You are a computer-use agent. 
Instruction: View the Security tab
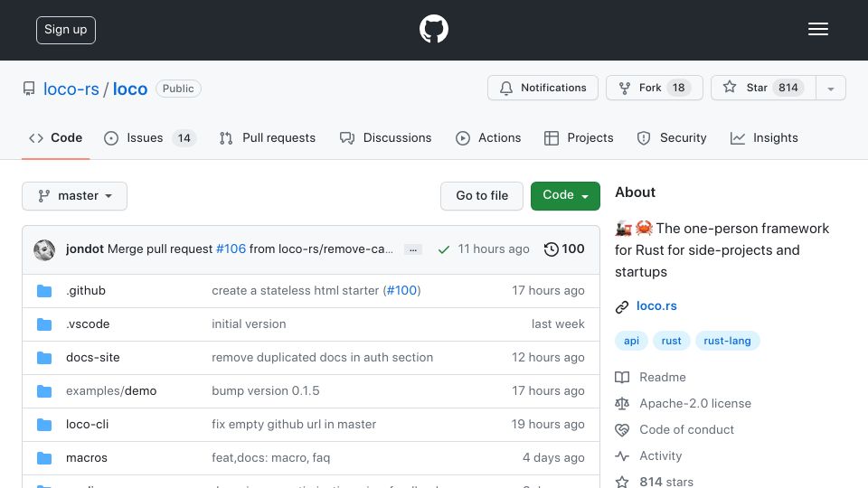[672, 137]
